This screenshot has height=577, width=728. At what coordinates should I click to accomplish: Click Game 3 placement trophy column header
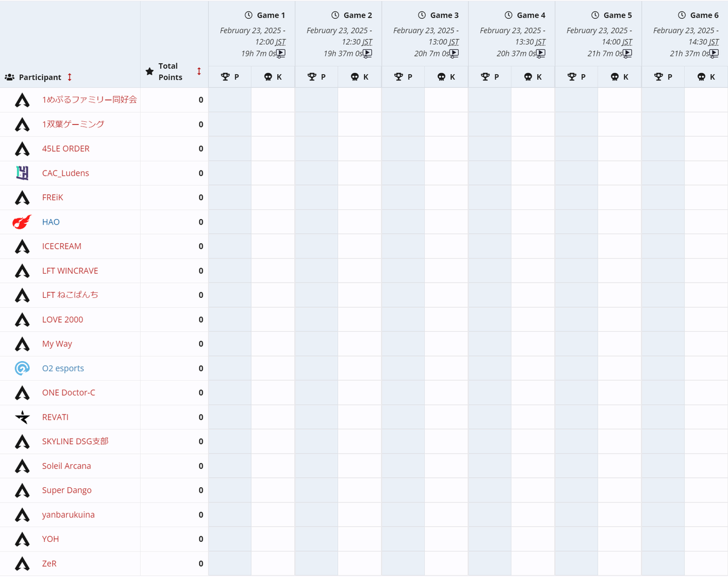point(403,77)
